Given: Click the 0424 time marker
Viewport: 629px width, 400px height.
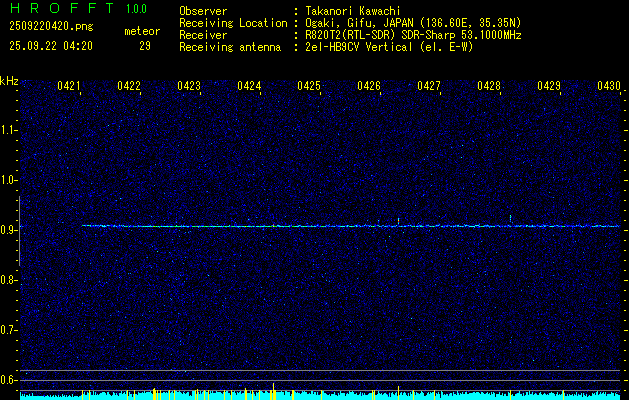Looking at the screenshot, I should click(x=249, y=86).
